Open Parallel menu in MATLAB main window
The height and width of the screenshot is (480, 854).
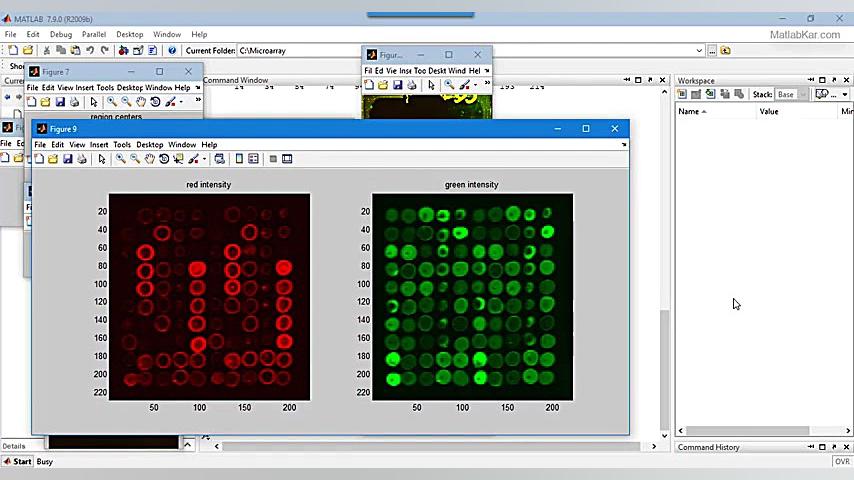pos(94,34)
